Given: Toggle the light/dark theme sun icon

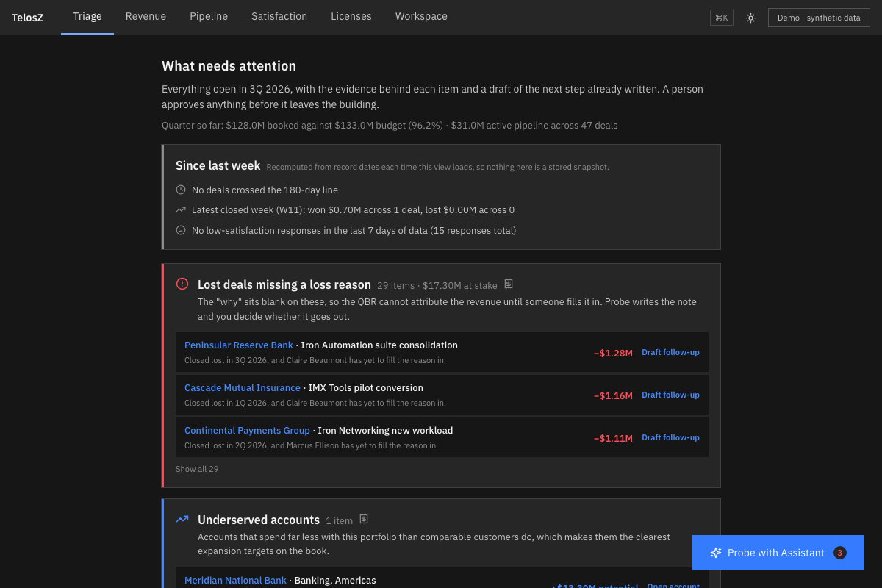Looking at the screenshot, I should pyautogui.click(x=750, y=18).
